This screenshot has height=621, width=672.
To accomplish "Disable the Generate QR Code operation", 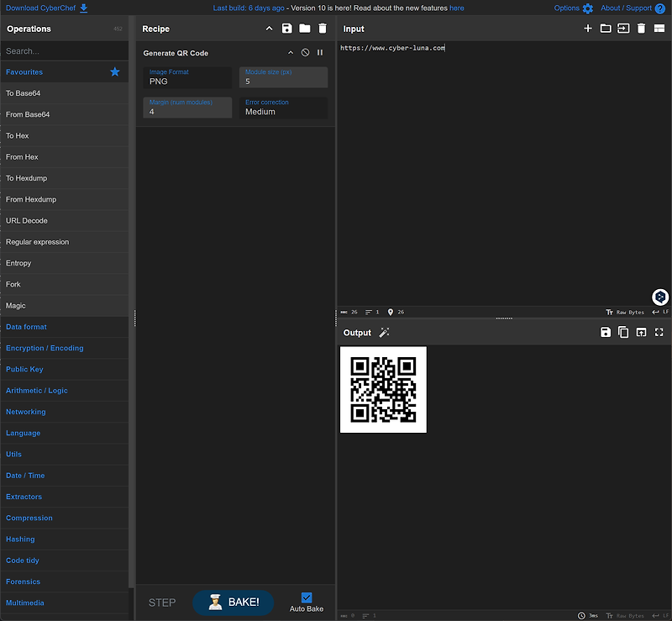I will [x=305, y=52].
